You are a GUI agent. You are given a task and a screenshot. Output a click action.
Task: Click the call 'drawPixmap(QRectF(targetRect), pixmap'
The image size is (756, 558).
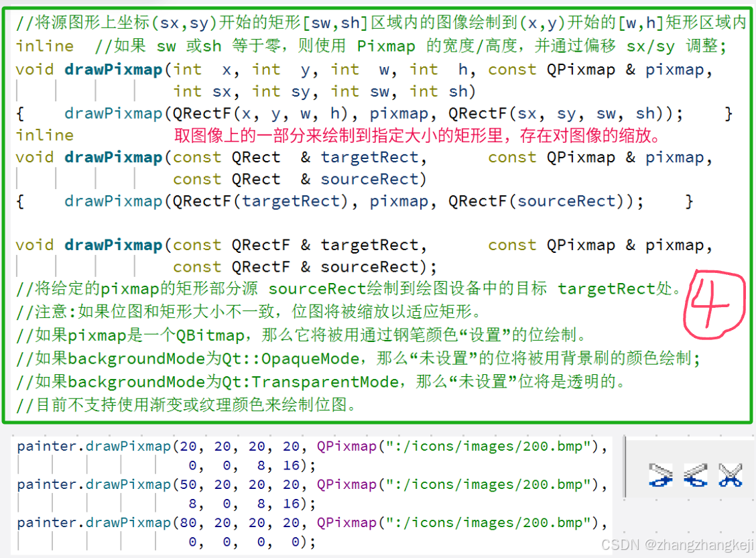354,202
